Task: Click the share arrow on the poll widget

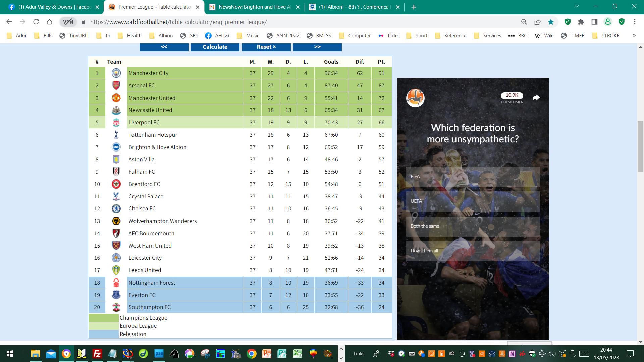Action: 536,98
